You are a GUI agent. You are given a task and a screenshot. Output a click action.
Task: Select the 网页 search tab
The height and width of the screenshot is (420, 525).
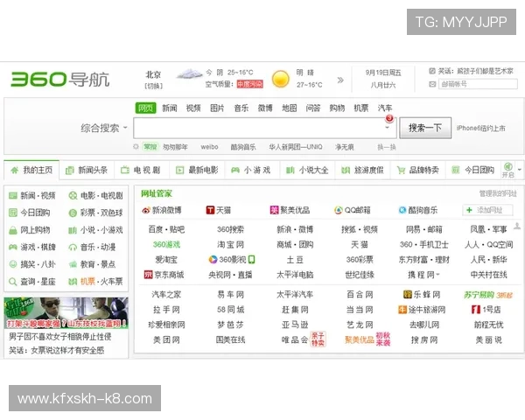click(x=145, y=108)
